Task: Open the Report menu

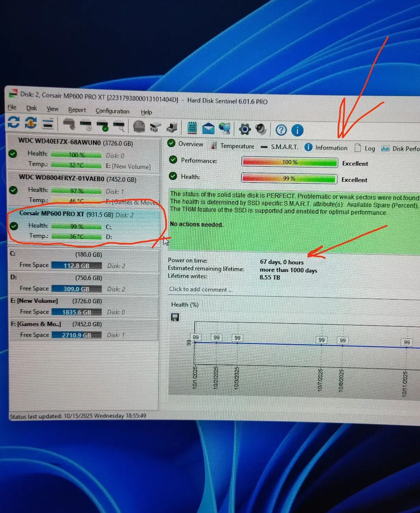Action: click(77, 110)
